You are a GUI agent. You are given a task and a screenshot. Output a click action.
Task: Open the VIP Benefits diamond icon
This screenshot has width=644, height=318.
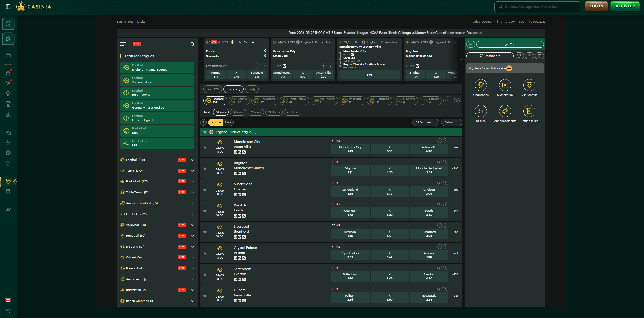[x=529, y=85]
